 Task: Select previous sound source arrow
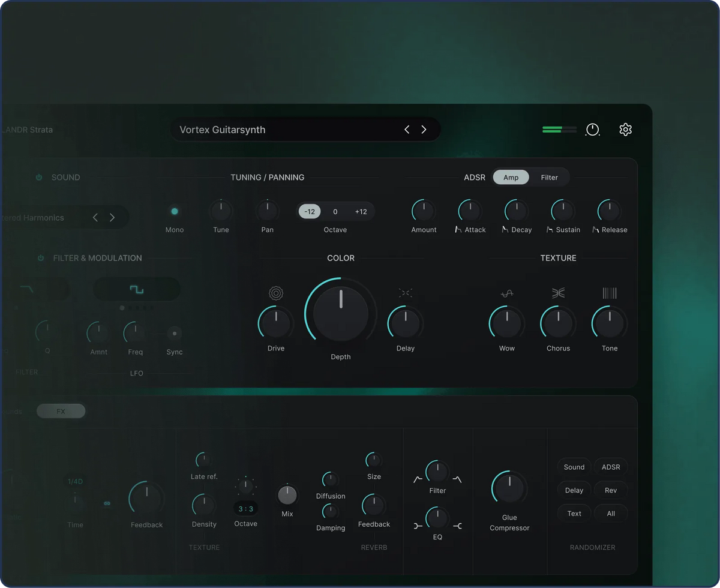[x=95, y=218]
